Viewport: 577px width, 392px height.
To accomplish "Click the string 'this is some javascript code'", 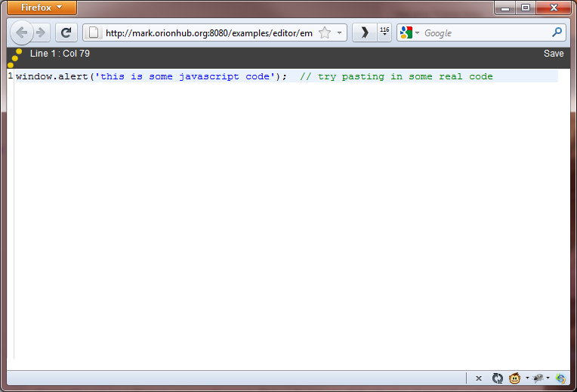I will pos(185,76).
